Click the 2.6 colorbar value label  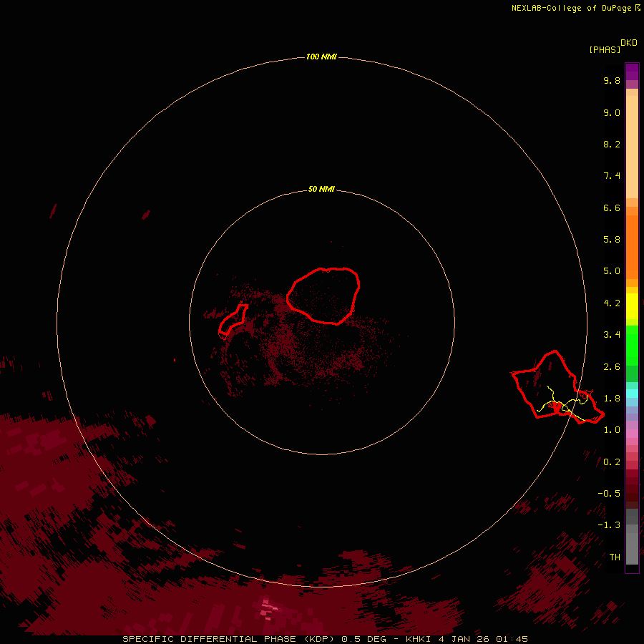tap(612, 367)
